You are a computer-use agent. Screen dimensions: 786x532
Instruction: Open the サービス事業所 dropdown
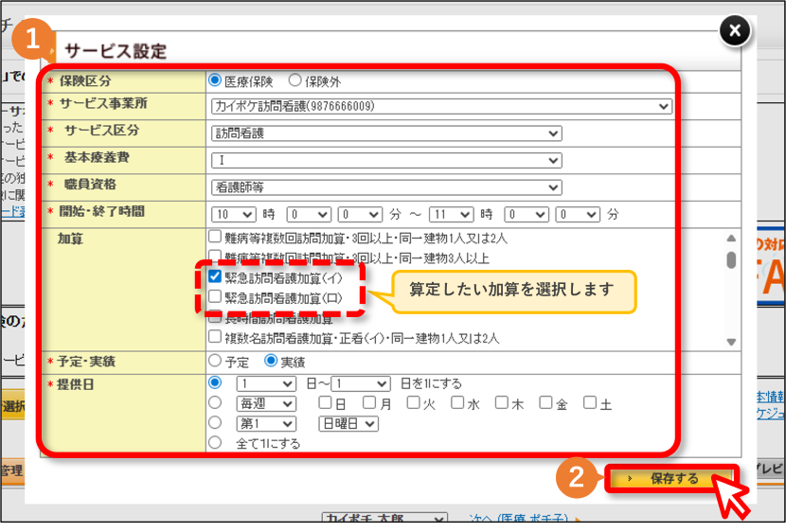point(441,106)
